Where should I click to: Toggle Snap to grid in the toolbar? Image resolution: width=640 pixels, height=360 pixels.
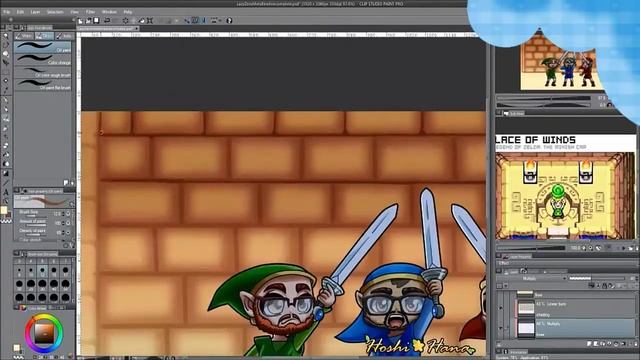pyautogui.click(x=203, y=20)
